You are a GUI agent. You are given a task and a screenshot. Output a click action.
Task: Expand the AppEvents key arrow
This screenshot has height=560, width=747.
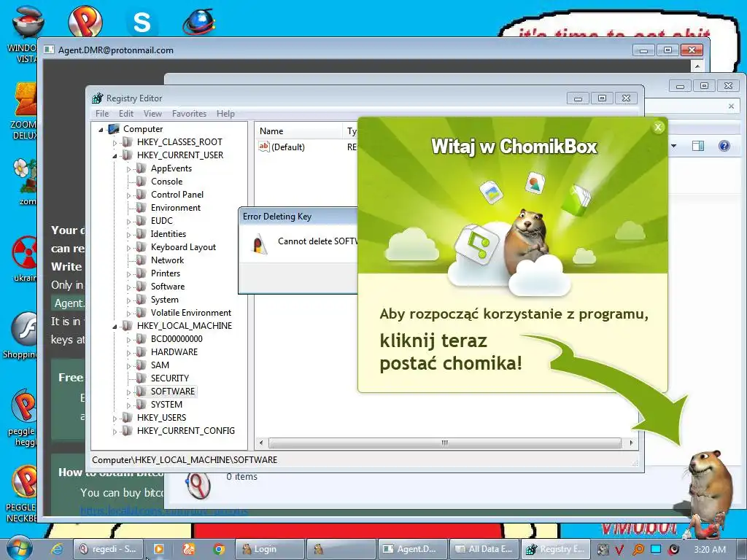[x=128, y=169]
